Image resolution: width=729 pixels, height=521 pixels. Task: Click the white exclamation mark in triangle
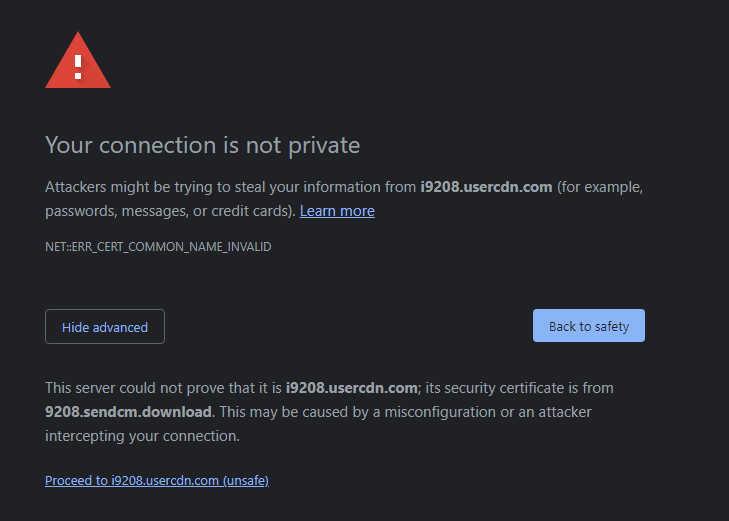point(78,66)
